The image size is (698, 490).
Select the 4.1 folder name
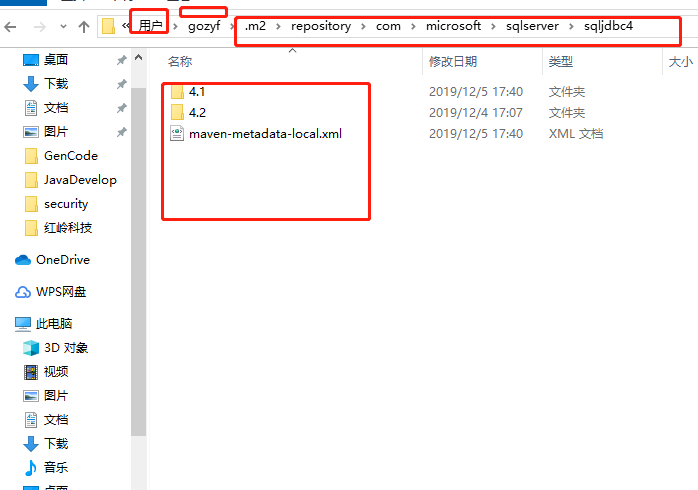tap(197, 92)
